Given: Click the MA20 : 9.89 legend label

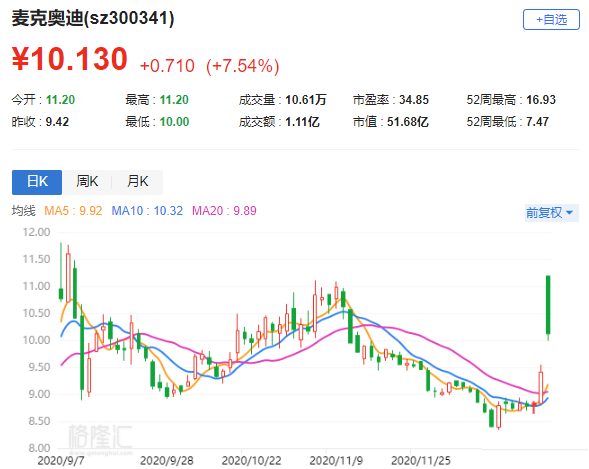Looking at the screenshot, I should pos(224,211).
